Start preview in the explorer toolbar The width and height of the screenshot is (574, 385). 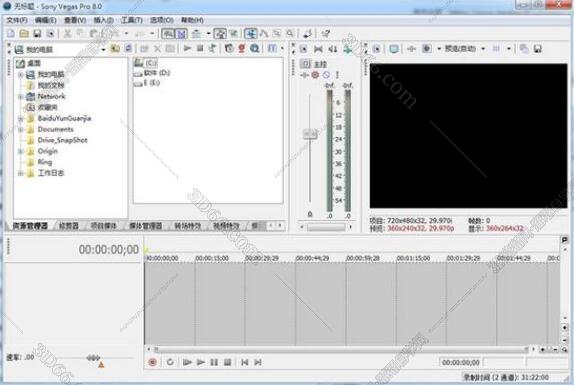click(187, 48)
